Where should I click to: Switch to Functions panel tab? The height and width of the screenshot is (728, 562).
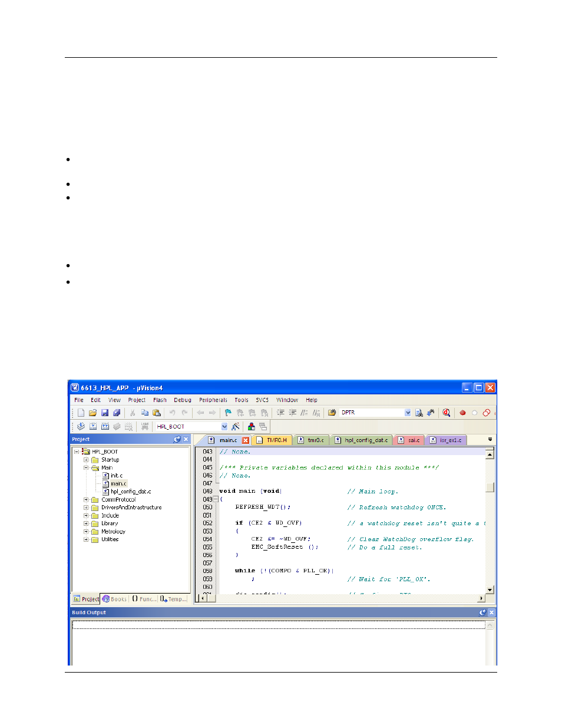point(144,599)
